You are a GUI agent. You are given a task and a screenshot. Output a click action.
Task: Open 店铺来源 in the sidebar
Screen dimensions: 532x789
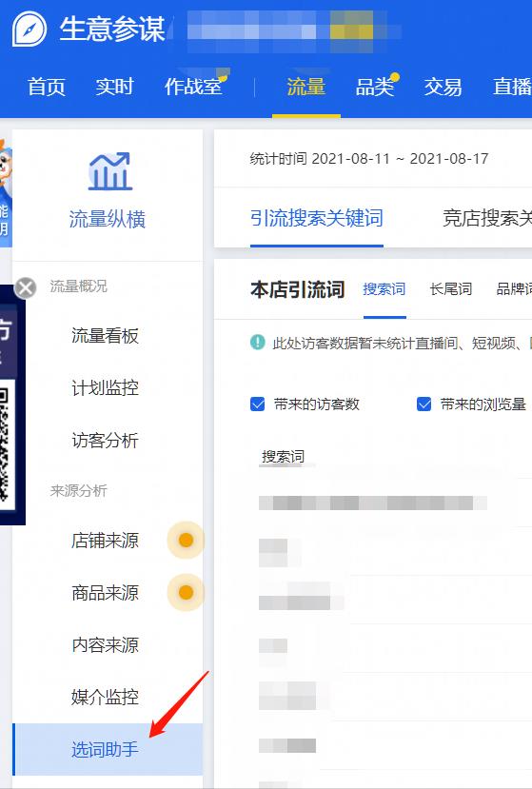[x=105, y=541]
